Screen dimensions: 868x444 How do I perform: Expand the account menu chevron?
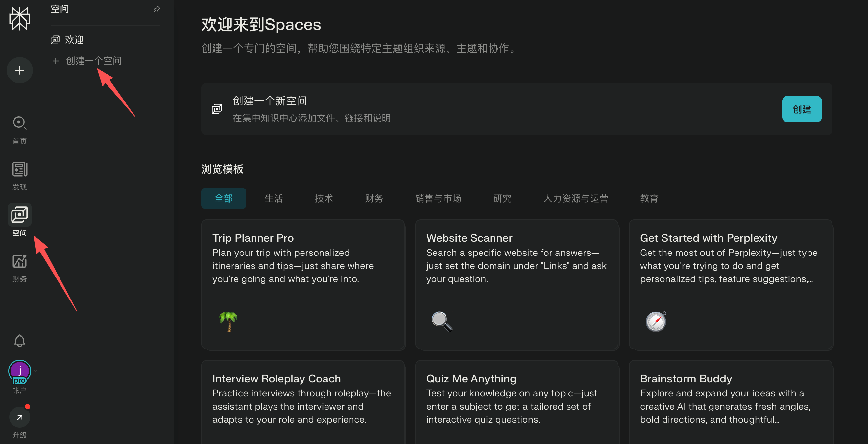(x=36, y=371)
